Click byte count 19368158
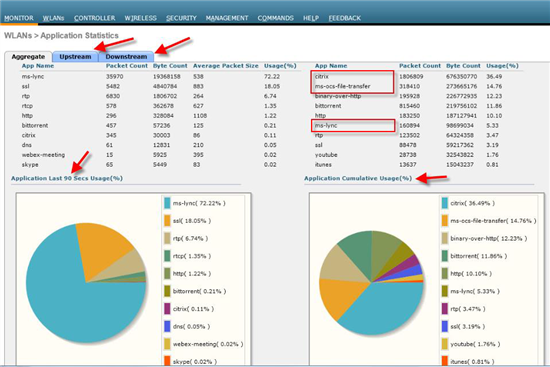550x367 pixels. (x=167, y=76)
